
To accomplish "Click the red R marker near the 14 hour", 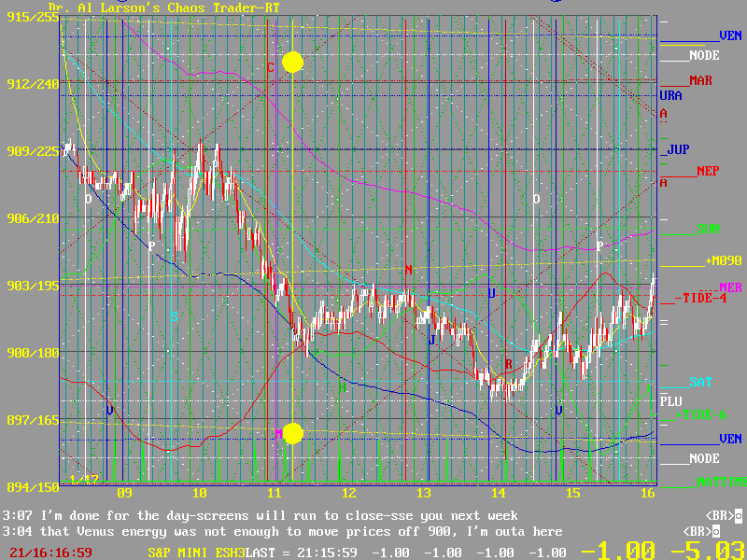I will [x=508, y=364].
